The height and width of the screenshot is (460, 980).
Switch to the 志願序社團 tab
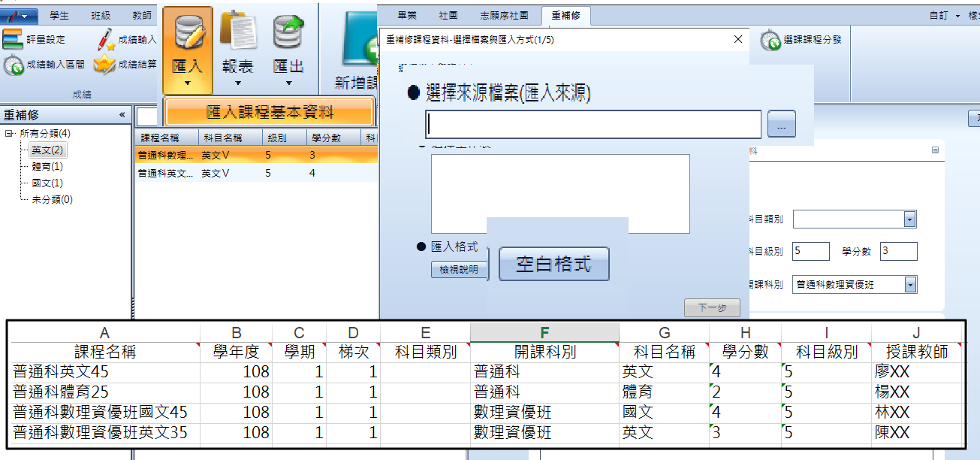point(505,15)
